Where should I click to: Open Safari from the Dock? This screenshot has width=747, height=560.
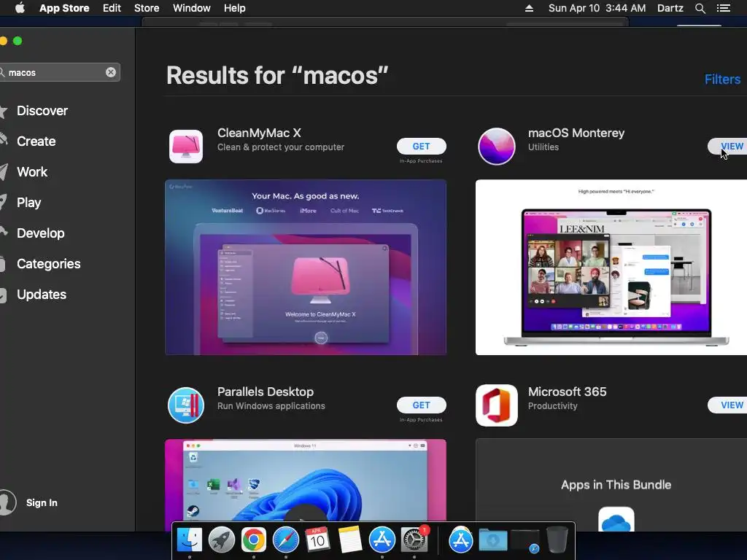[x=286, y=540]
